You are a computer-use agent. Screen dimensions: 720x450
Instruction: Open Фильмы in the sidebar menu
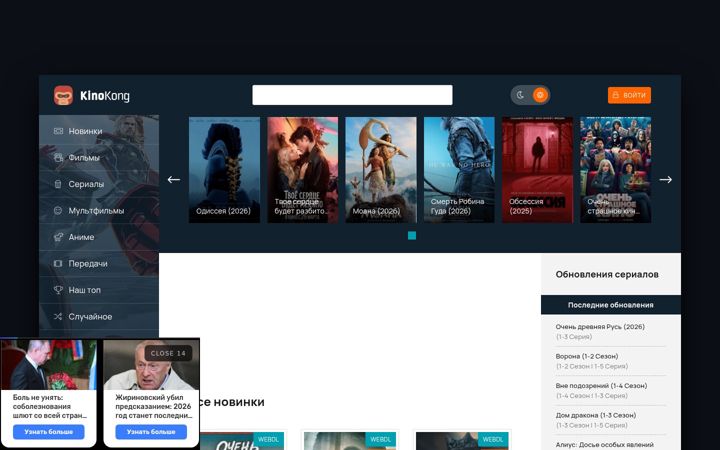tap(99, 158)
